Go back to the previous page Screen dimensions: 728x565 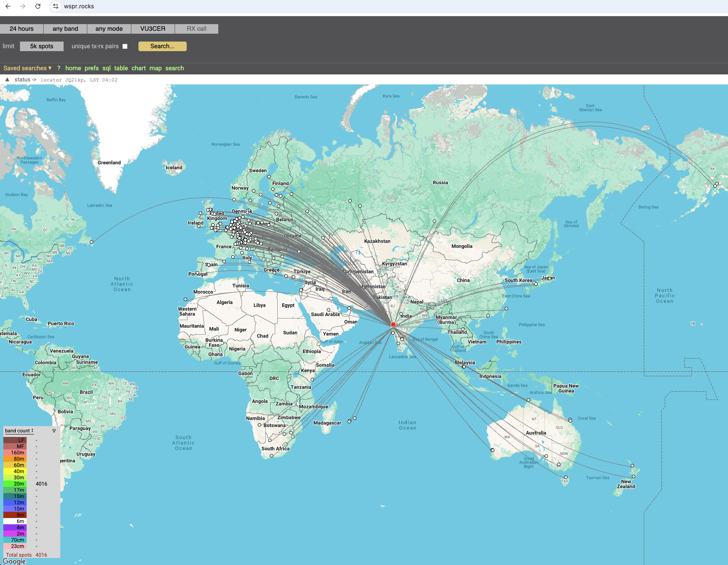click(x=8, y=6)
